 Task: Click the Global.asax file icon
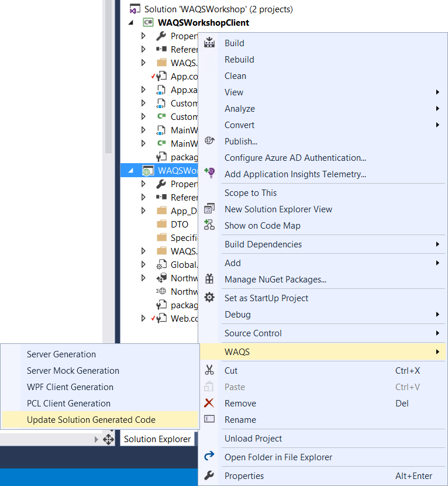[x=161, y=264]
